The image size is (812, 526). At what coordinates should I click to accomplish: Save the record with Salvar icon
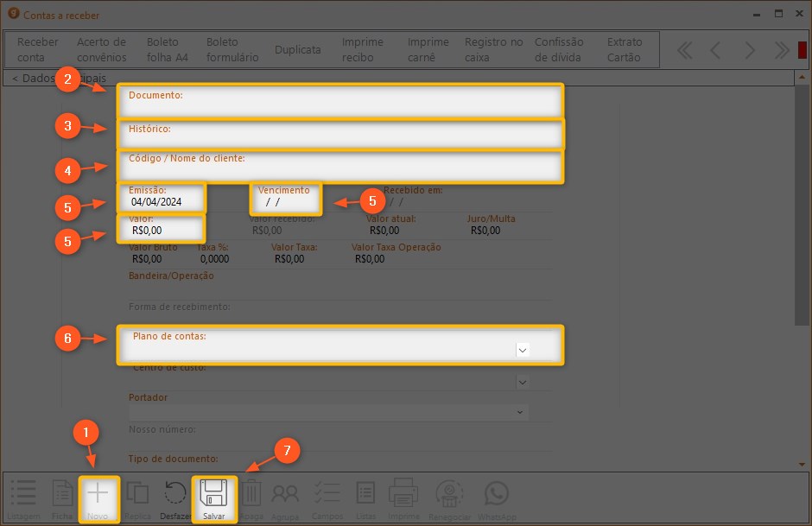(214, 494)
